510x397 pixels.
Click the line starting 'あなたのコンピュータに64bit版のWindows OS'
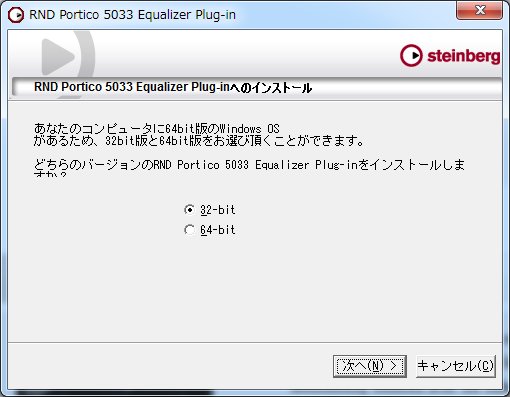(x=157, y=129)
